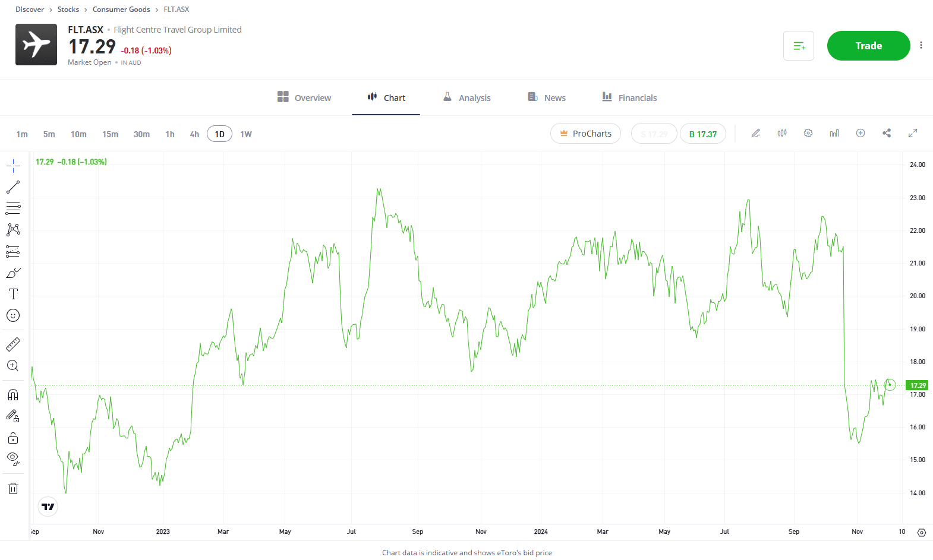Viewport: 933px width, 560px height.
Task: Change chart type via candlestick icon
Action: click(x=782, y=133)
